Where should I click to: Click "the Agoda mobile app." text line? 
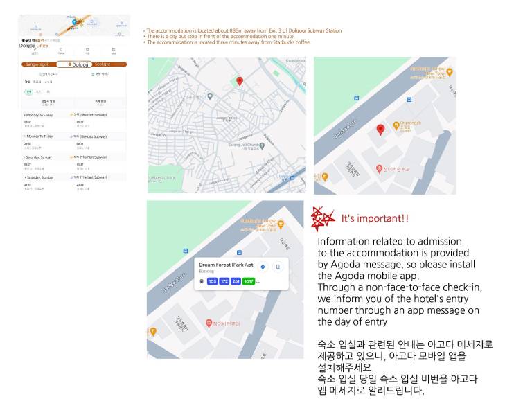[x=369, y=276]
